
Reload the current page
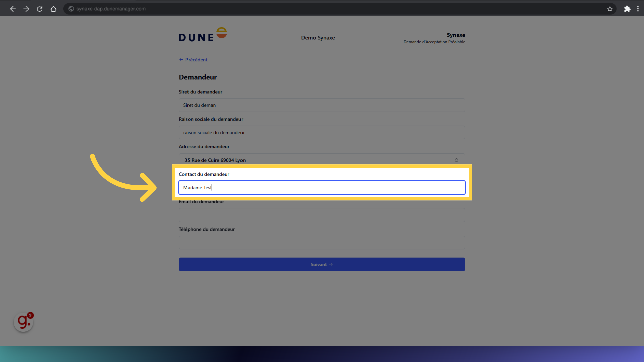pos(39,9)
